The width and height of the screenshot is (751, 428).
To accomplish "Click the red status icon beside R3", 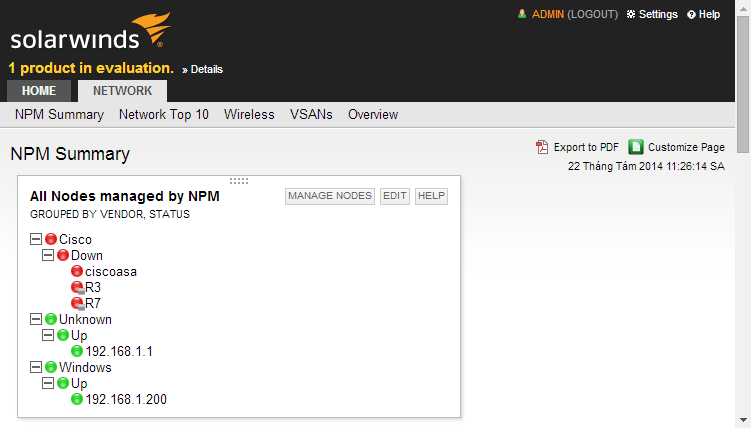I will tap(77, 288).
